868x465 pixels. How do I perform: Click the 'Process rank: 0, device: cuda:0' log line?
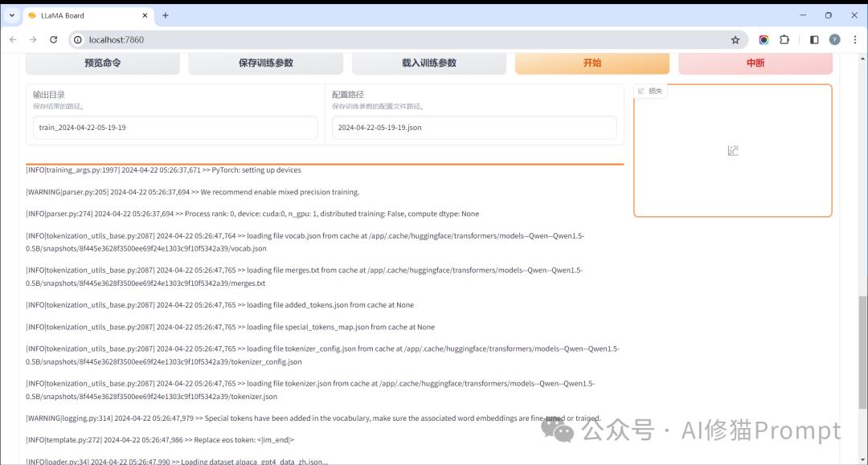click(252, 214)
